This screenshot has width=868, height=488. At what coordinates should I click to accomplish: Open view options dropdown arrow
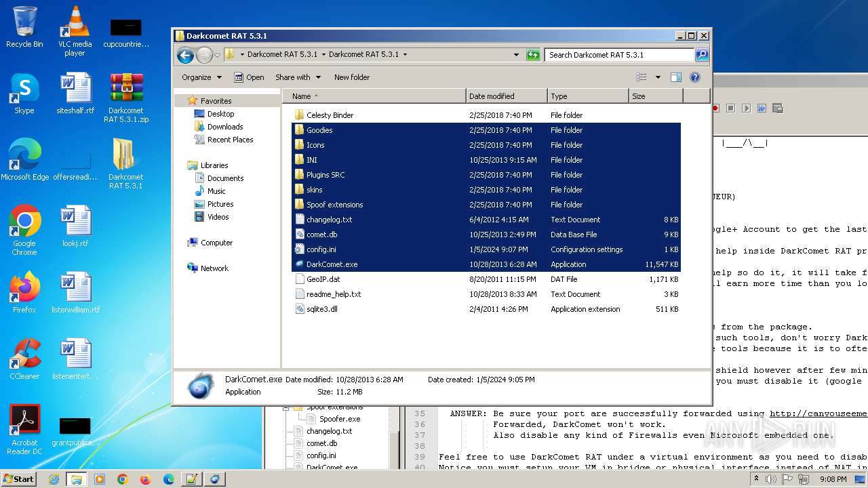click(x=658, y=77)
